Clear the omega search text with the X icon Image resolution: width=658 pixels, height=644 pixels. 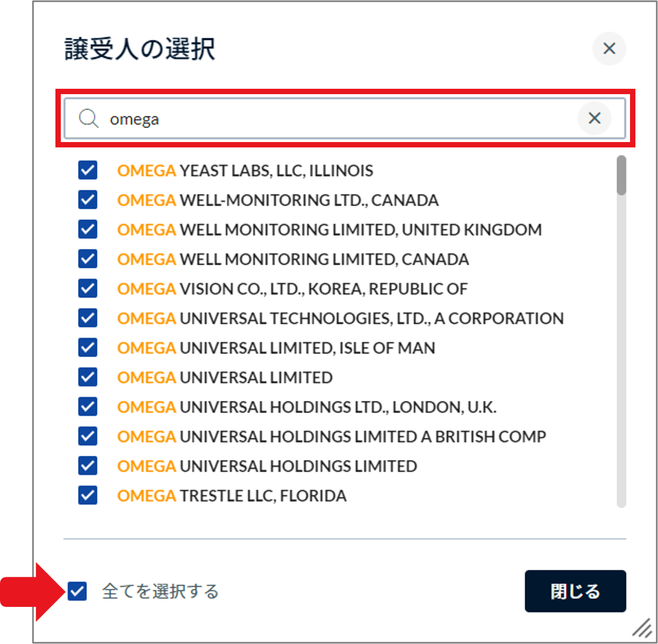(594, 118)
